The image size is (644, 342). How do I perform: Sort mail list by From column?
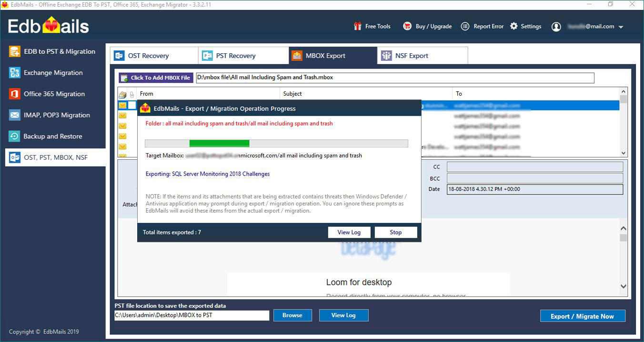[208, 94]
